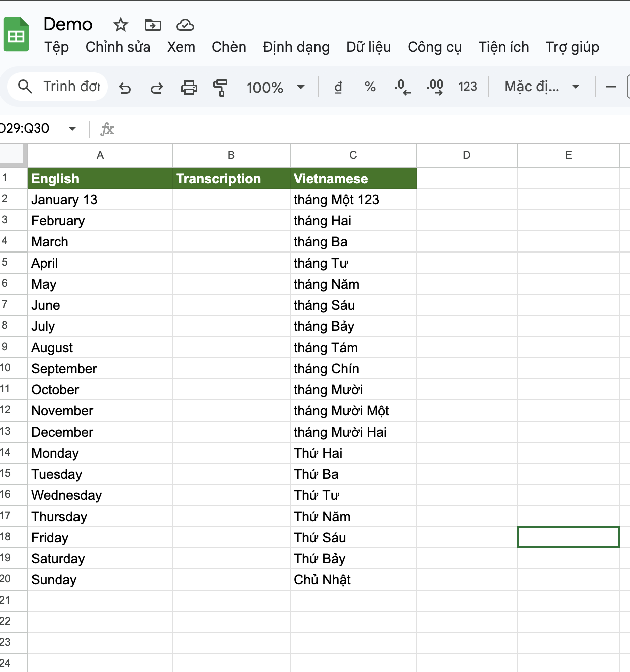The height and width of the screenshot is (672, 630).
Task: Open the 100% zoom dropdown
Action: 275,87
